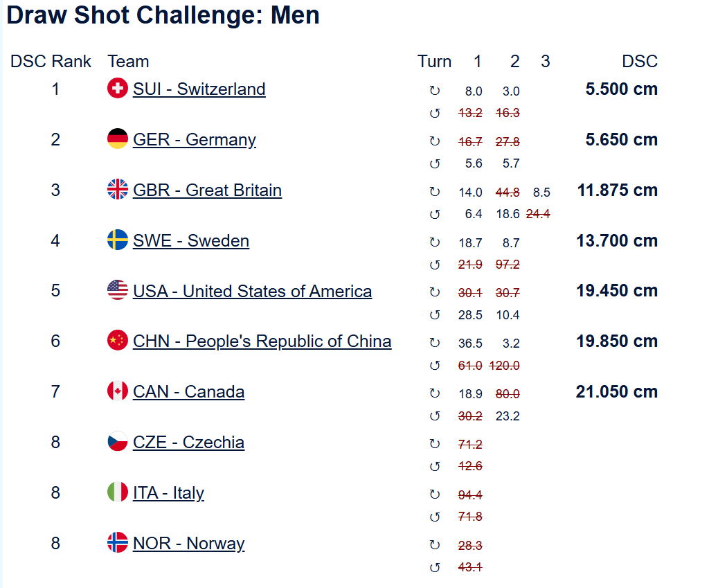The height and width of the screenshot is (588, 727).
Task: Visit USA - United States of America link
Action: coord(252,292)
